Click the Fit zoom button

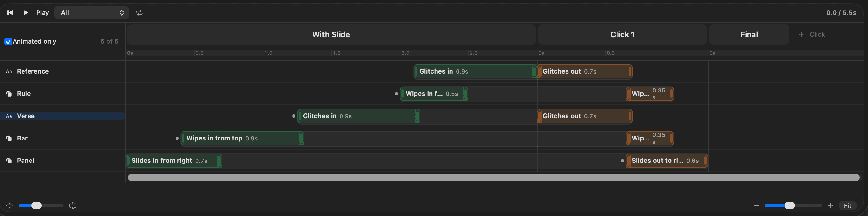point(847,205)
